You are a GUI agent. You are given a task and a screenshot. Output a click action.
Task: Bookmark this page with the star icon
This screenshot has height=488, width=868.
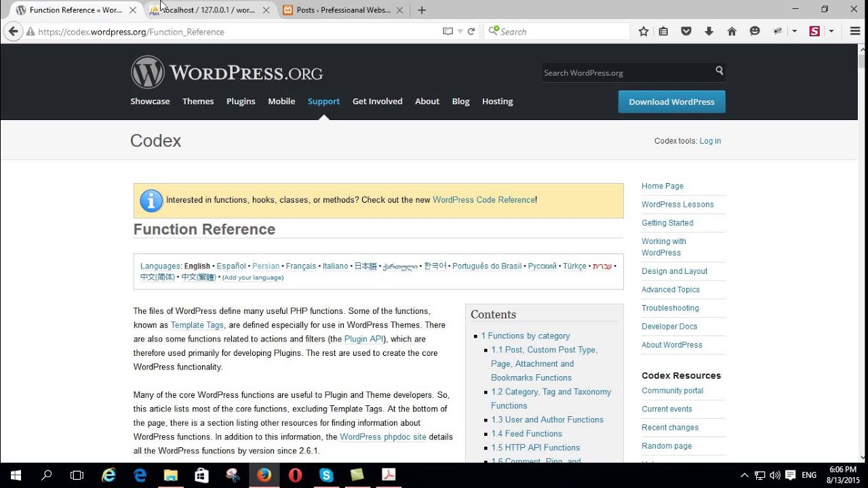coord(644,31)
